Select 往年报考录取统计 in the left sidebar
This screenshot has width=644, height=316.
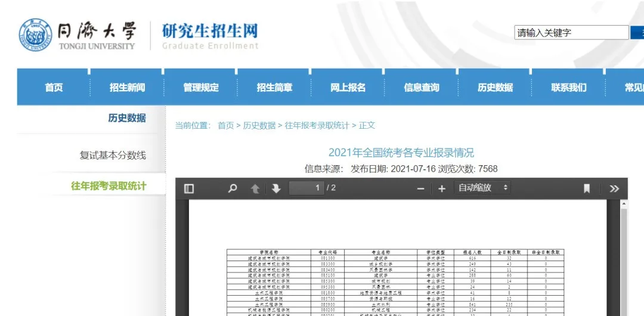[109, 186]
